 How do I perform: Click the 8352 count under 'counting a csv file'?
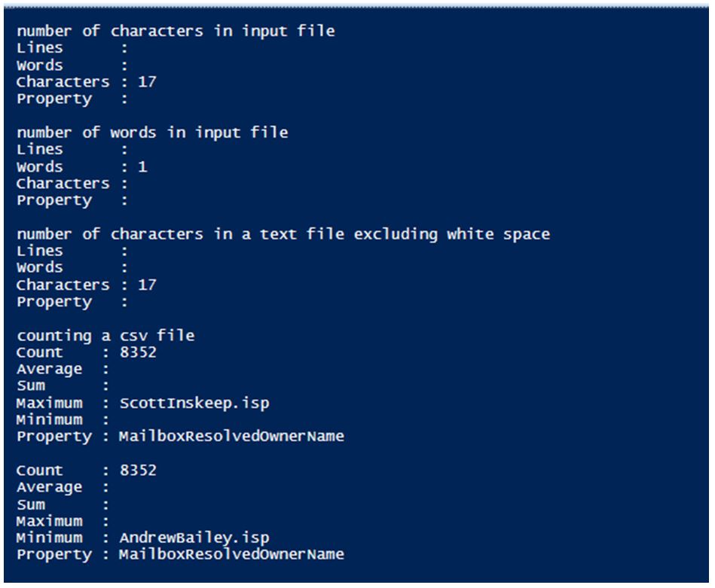coord(138,352)
